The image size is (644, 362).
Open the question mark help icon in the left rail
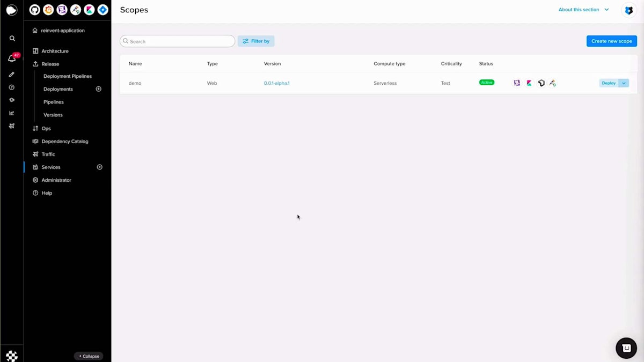pyautogui.click(x=12, y=87)
